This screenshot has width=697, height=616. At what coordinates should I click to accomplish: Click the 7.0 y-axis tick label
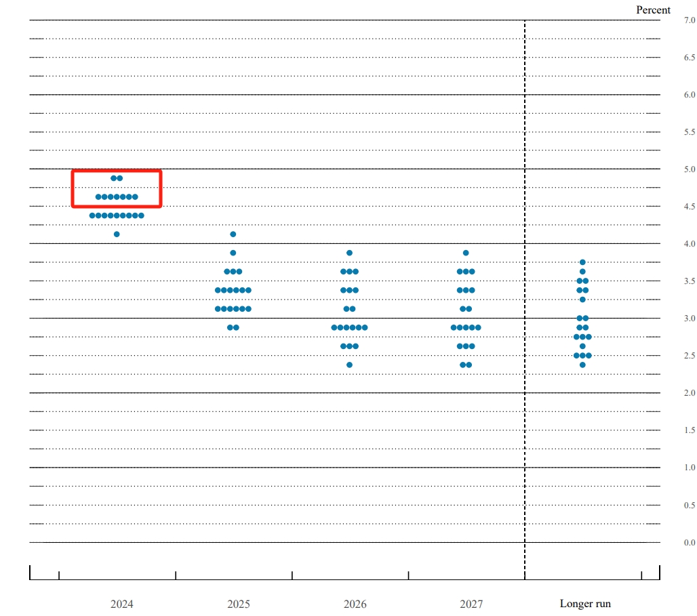689,20
